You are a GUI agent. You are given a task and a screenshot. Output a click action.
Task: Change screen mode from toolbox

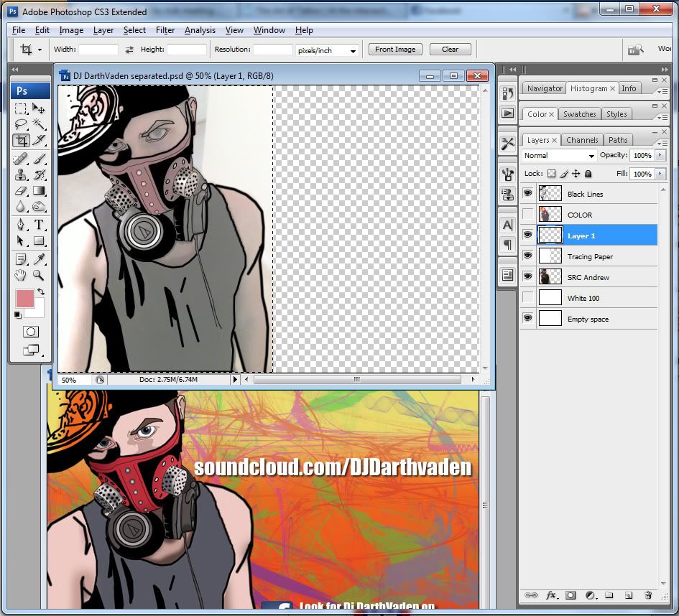point(31,350)
